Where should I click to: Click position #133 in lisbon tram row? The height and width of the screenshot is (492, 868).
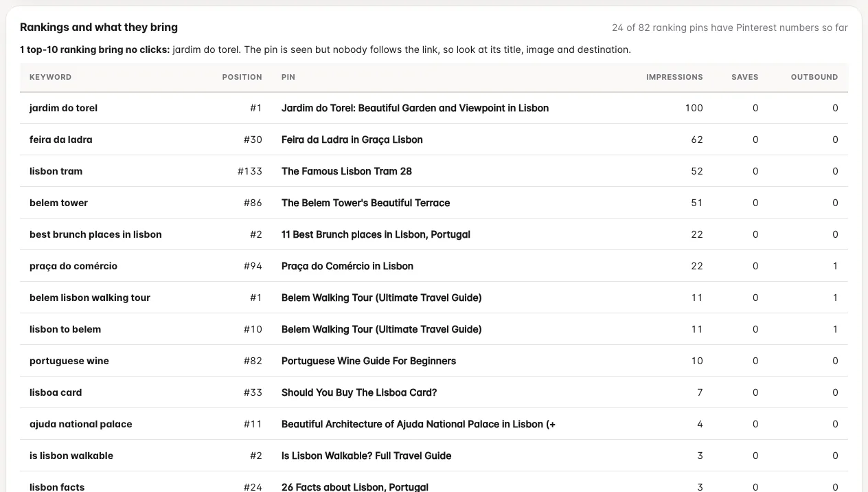point(250,171)
